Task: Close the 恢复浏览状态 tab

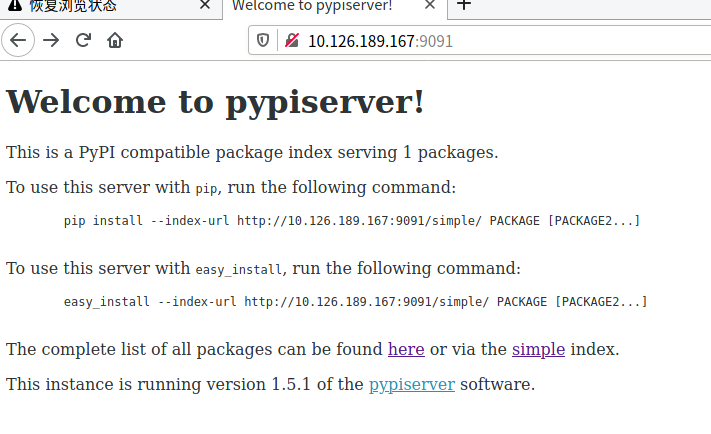Action: coord(205,5)
